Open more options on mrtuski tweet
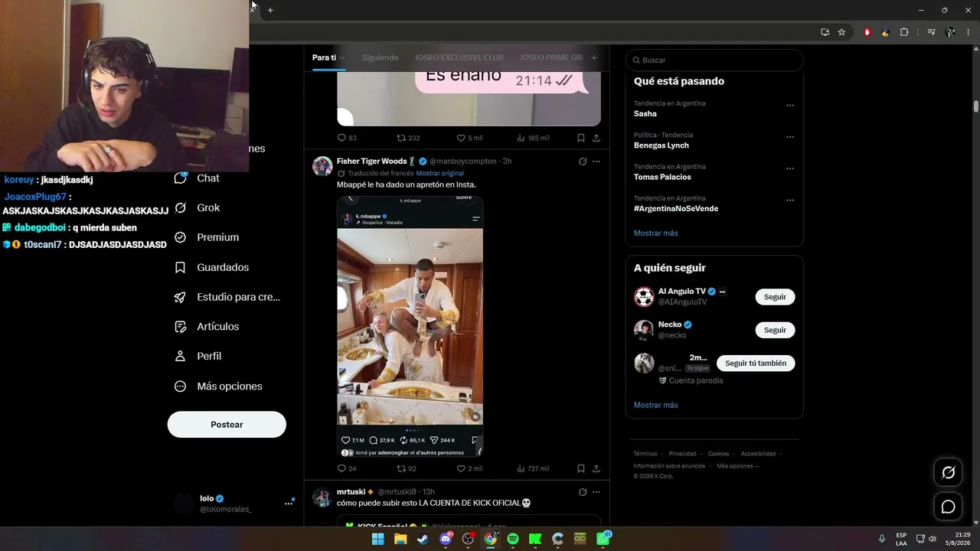Image resolution: width=980 pixels, height=551 pixels. pos(596,492)
